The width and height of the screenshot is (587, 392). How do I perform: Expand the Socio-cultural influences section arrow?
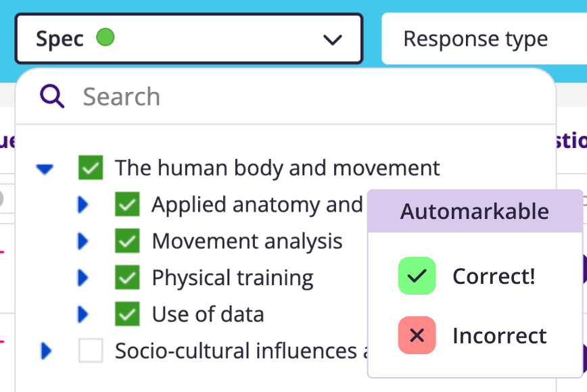click(46, 351)
